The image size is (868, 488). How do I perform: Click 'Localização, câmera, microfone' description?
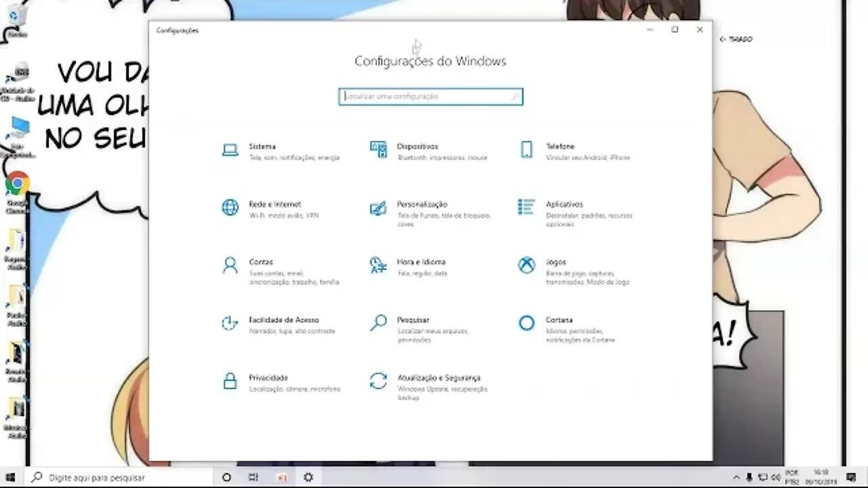click(x=294, y=389)
